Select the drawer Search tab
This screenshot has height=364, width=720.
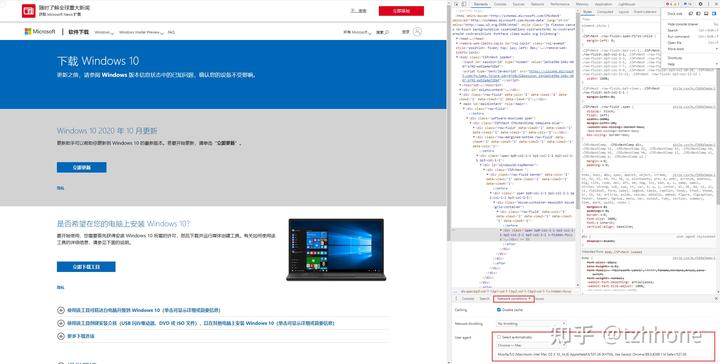(x=484, y=299)
